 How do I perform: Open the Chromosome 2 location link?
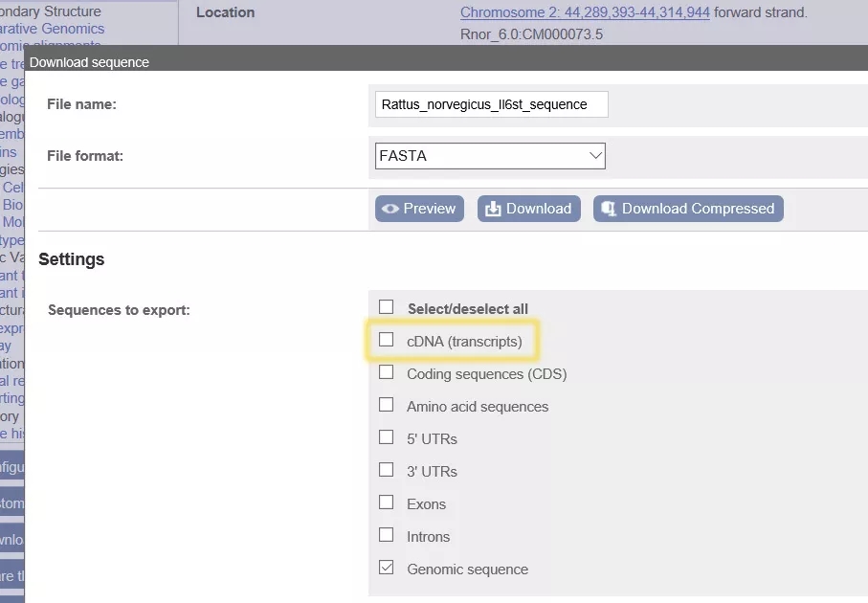click(585, 12)
